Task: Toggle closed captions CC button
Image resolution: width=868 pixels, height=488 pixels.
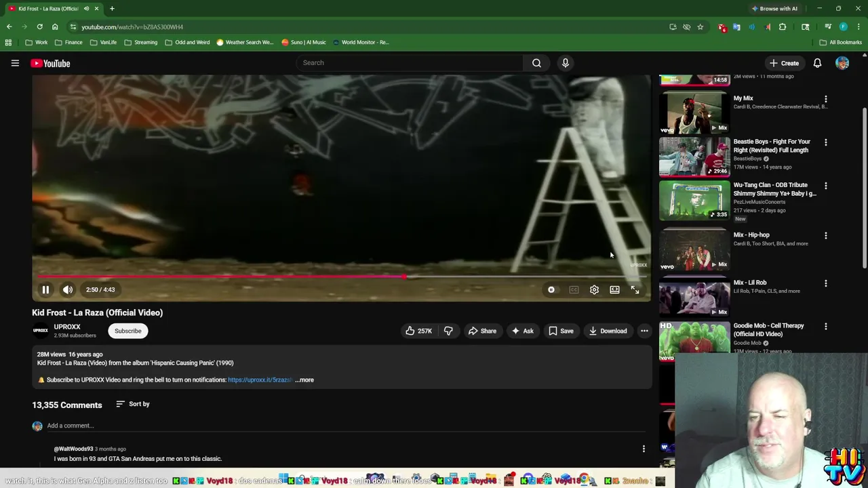Action: pyautogui.click(x=574, y=289)
